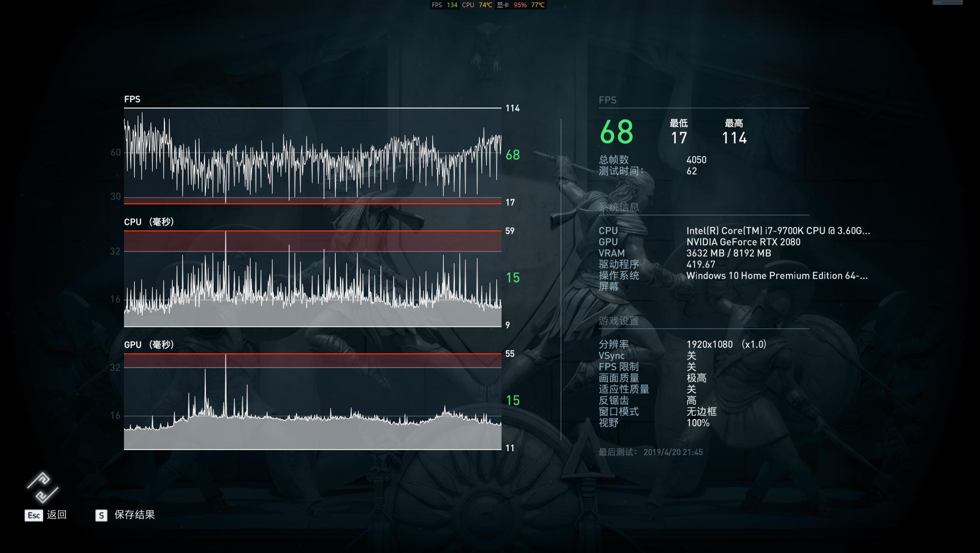Click the Esc key icon next to 返回
Image resolution: width=980 pixels, height=553 pixels.
pyautogui.click(x=33, y=516)
